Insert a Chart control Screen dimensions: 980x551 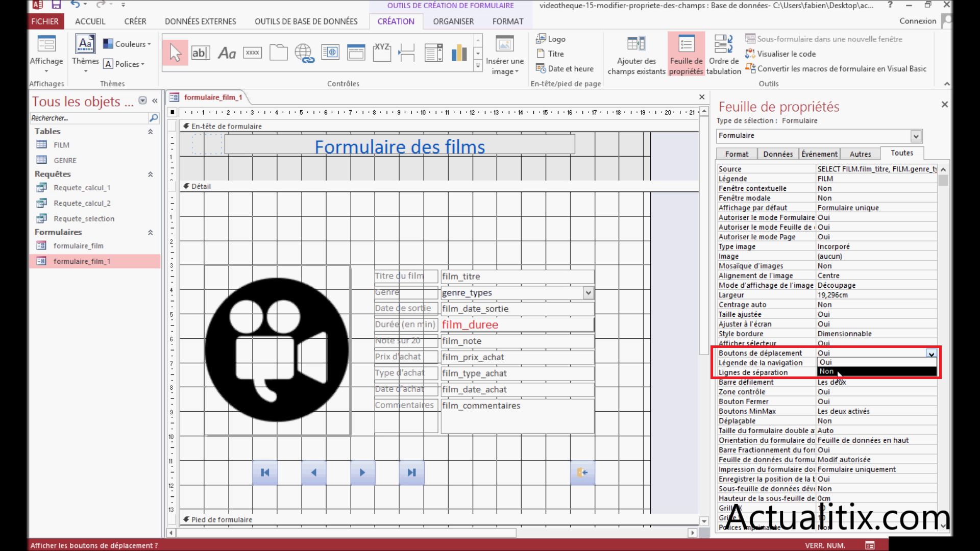point(459,53)
